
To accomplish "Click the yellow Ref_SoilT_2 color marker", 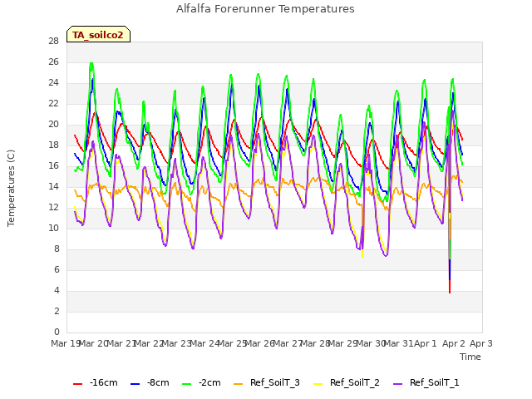I will (318, 384).
